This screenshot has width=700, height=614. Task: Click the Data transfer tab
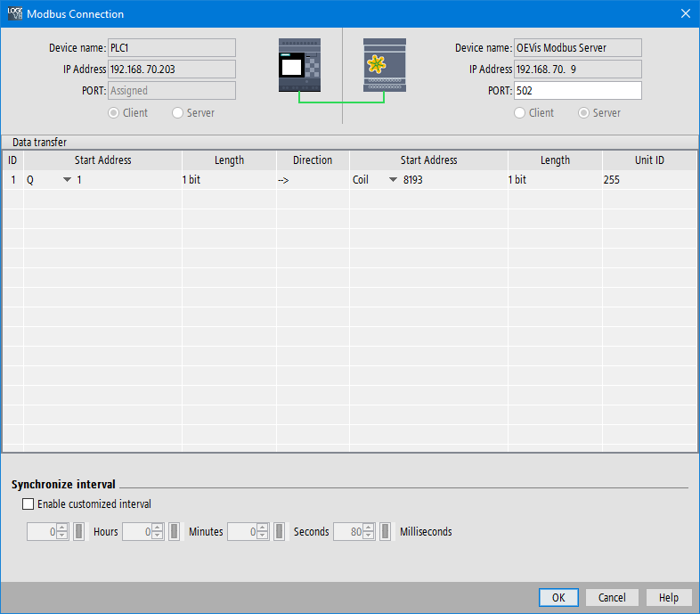39,142
